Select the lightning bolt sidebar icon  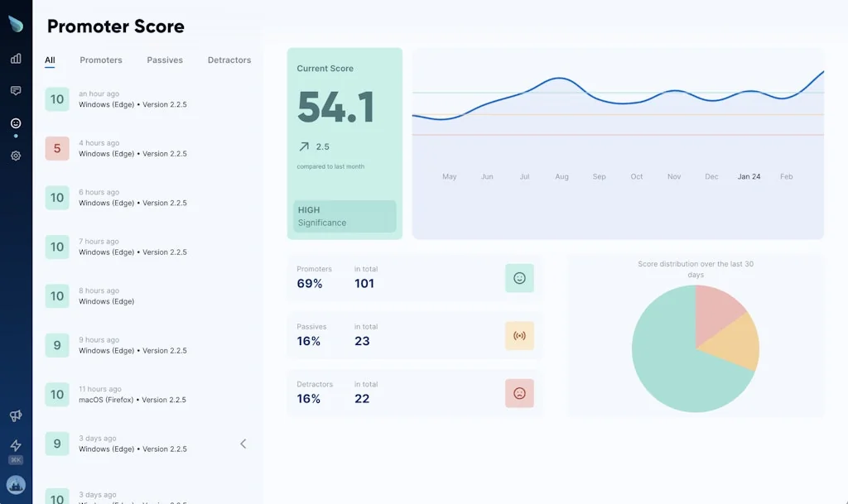tap(15, 444)
